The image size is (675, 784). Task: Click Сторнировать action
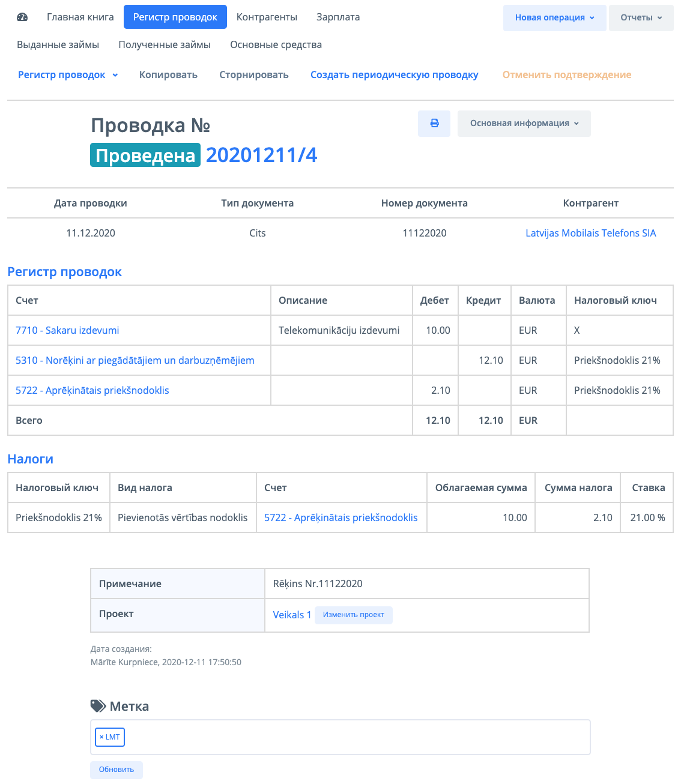tap(253, 74)
